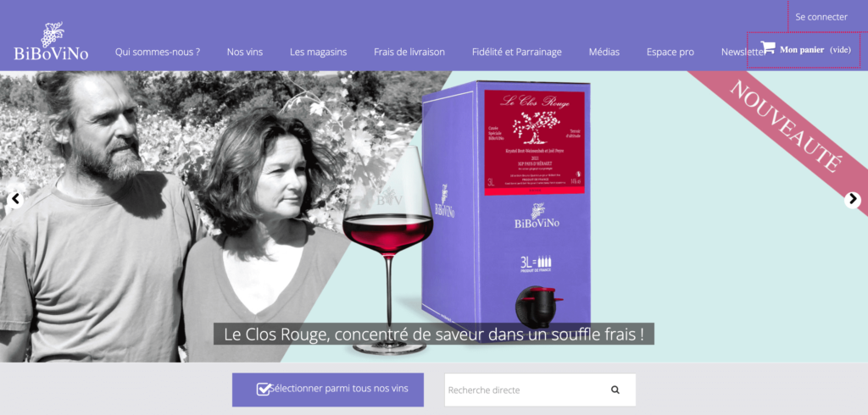Open Qui sommes-nous ? menu
The width and height of the screenshot is (868, 415).
pos(158,52)
